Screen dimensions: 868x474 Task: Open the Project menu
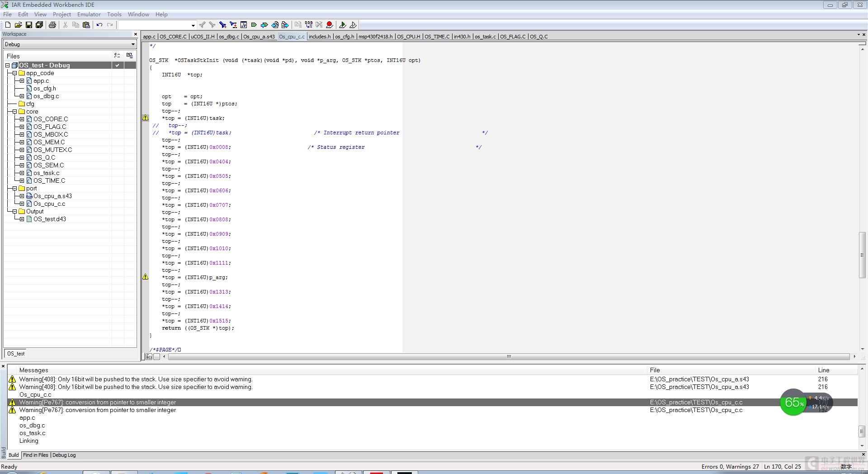coord(62,14)
